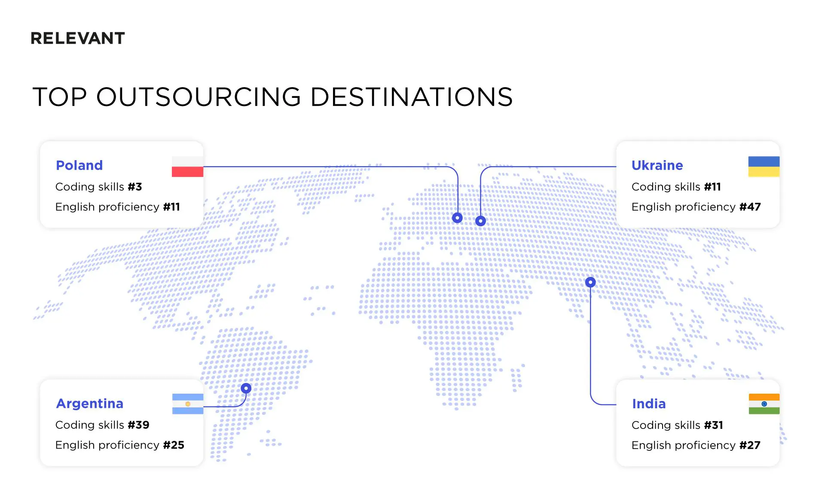Click the Poland country name link
The image size is (825, 504).
coord(79,165)
